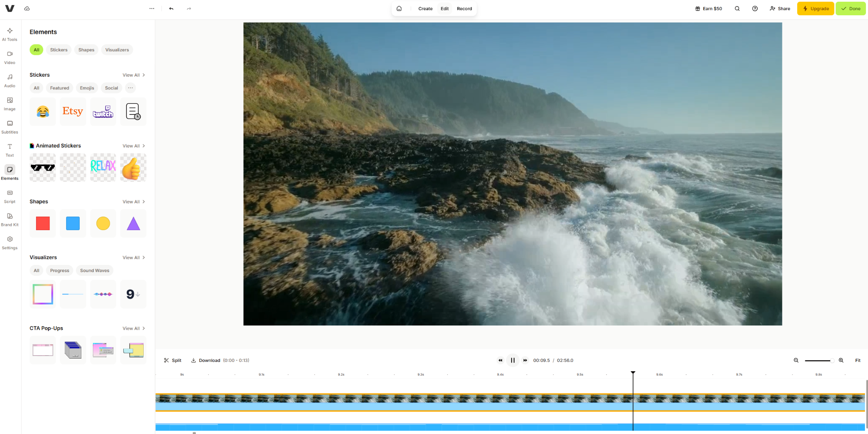Select the Sound Waves visualizer filter

click(x=95, y=270)
